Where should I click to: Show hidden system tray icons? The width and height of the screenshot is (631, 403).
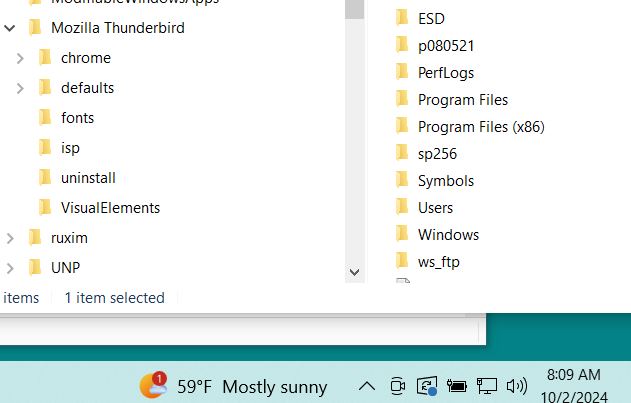[367, 386]
